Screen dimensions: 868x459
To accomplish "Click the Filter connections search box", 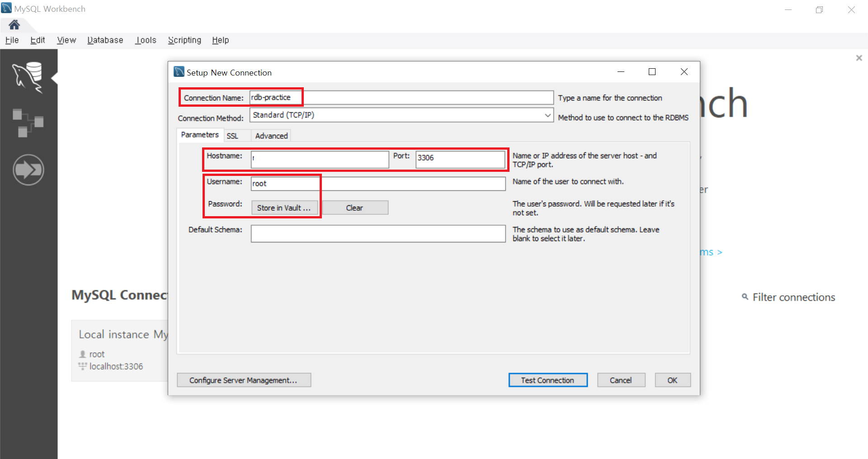I will pyautogui.click(x=793, y=297).
